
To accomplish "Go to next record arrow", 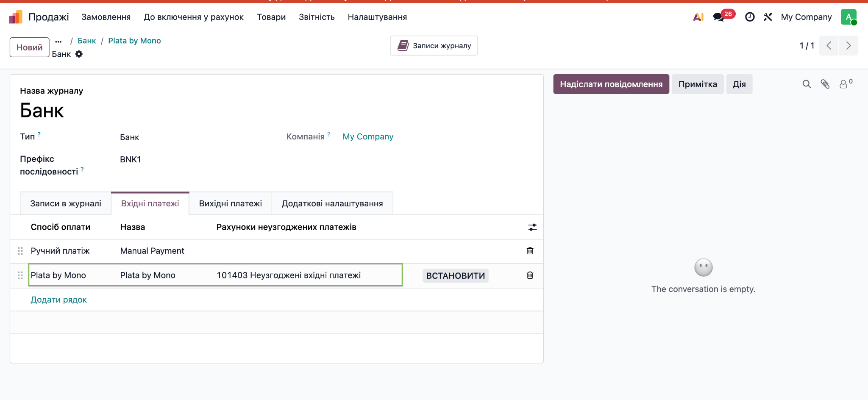I will click(x=849, y=46).
